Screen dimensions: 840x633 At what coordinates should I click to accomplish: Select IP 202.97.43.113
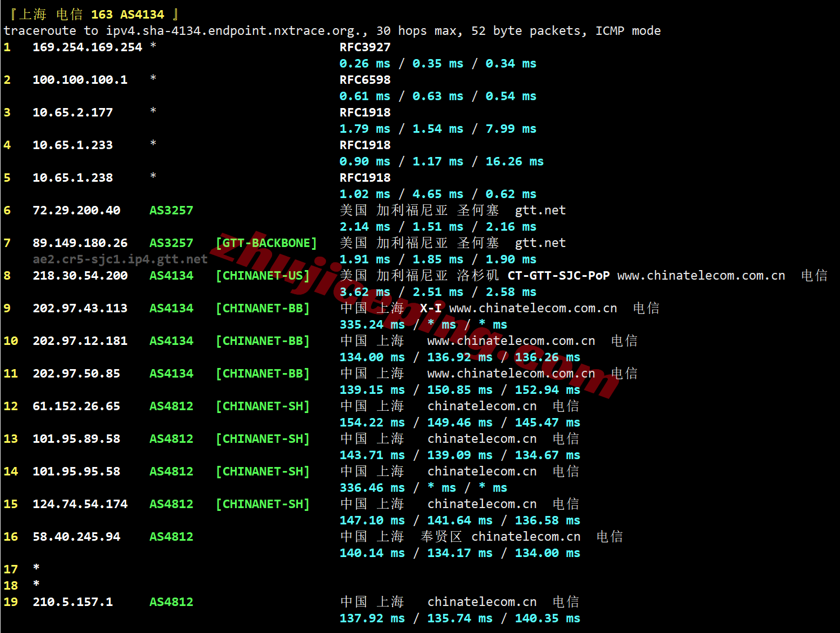80,308
